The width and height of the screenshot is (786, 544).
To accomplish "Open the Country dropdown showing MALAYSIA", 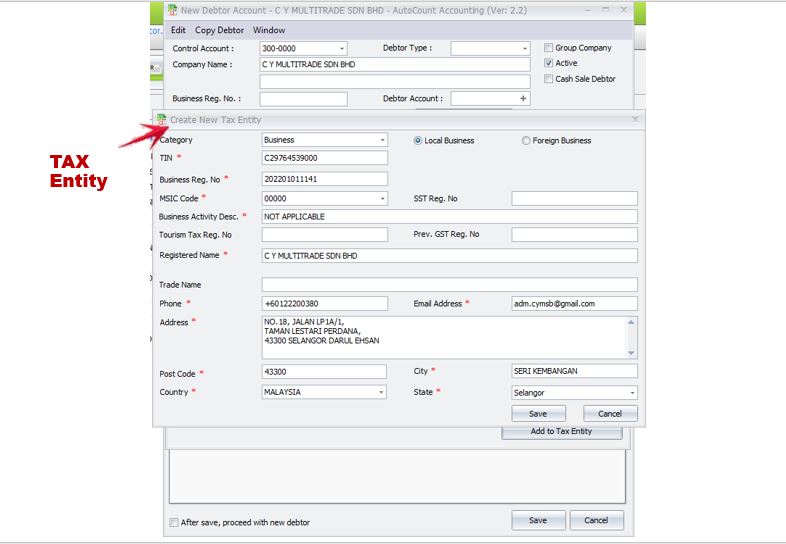I will click(381, 392).
